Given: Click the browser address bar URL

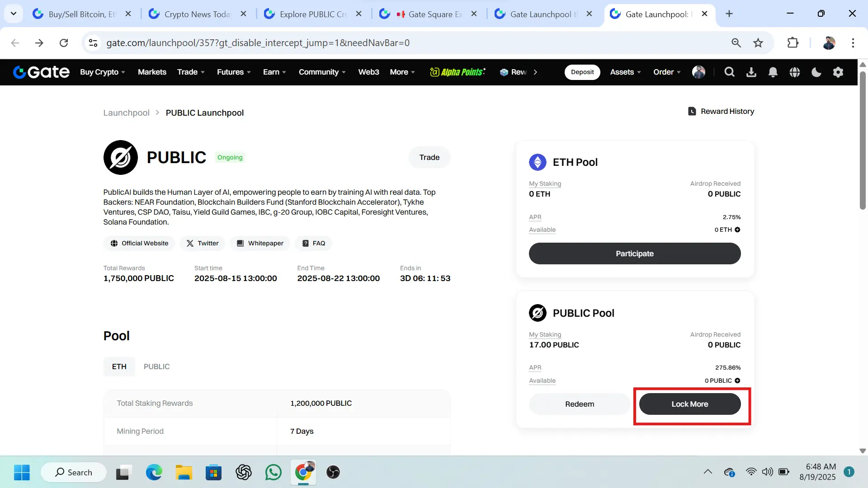Looking at the screenshot, I should [258, 43].
